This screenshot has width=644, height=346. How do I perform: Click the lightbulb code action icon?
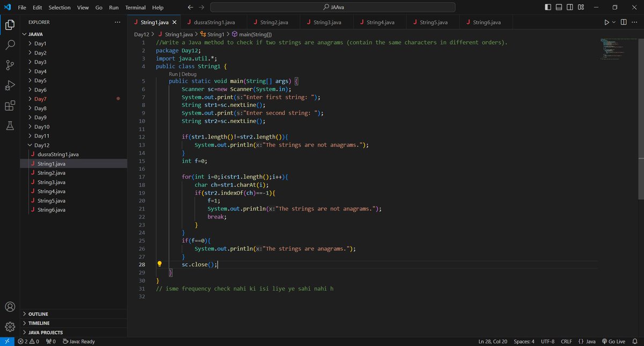159,264
